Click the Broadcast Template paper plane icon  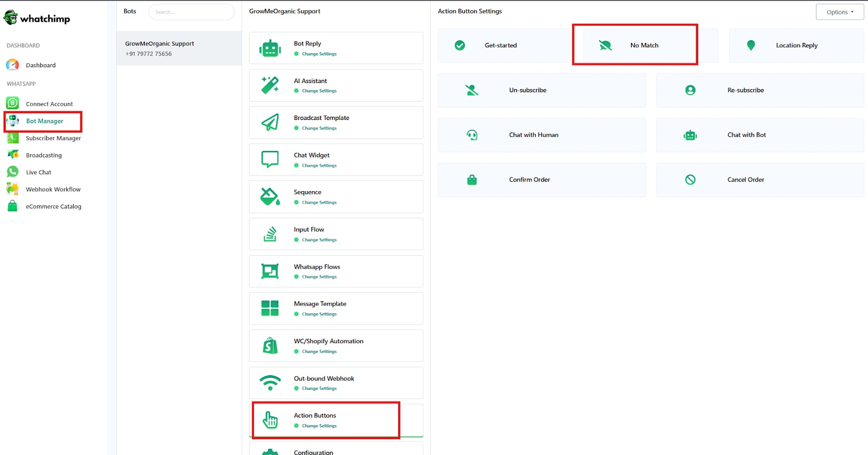point(270,123)
